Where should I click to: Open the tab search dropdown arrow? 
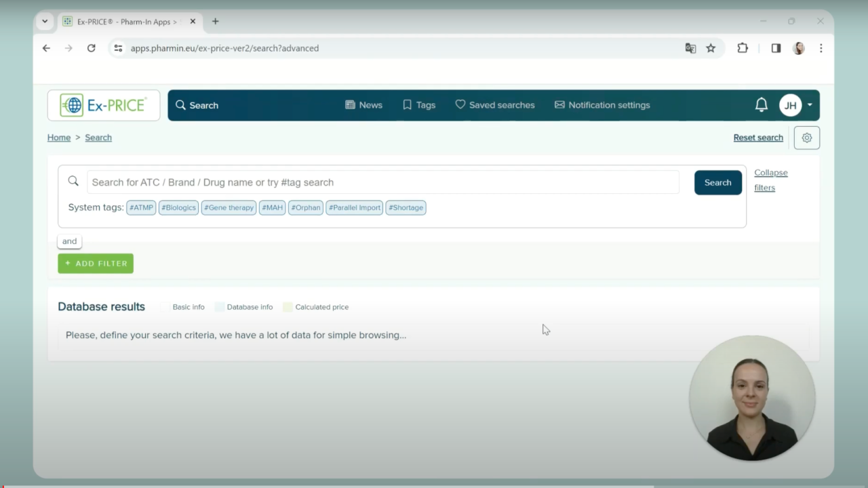click(x=45, y=21)
